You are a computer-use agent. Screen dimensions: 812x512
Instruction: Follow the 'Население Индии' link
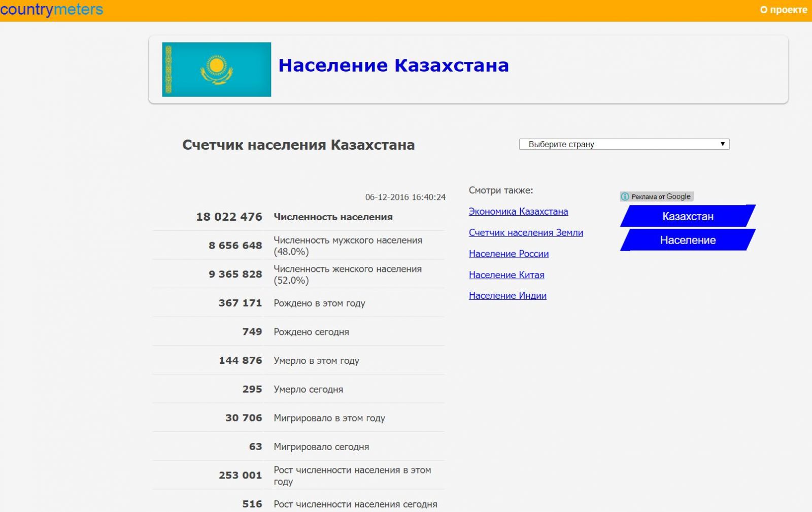(507, 296)
